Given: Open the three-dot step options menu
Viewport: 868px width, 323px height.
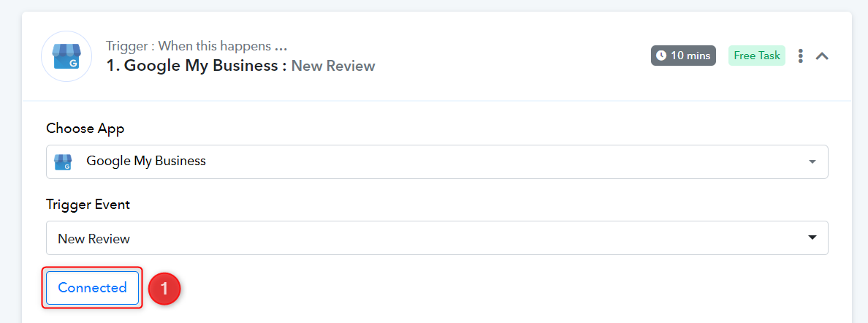Looking at the screenshot, I should 801,56.
